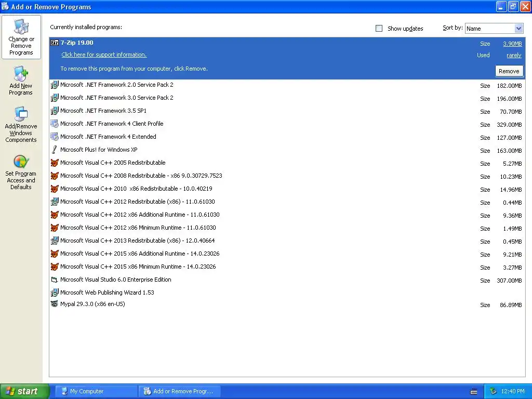
Task: Enable the Show updates checkbox
Action: pos(379,29)
